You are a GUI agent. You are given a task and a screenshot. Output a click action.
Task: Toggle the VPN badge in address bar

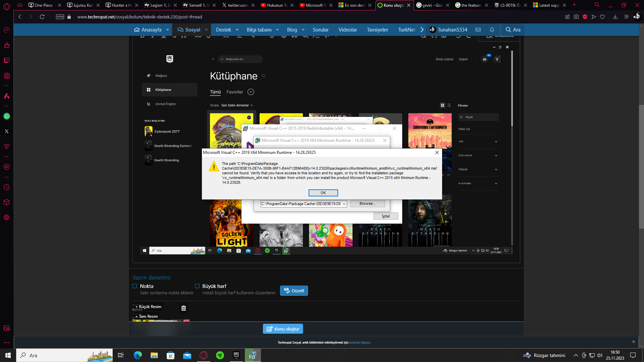(x=60, y=17)
